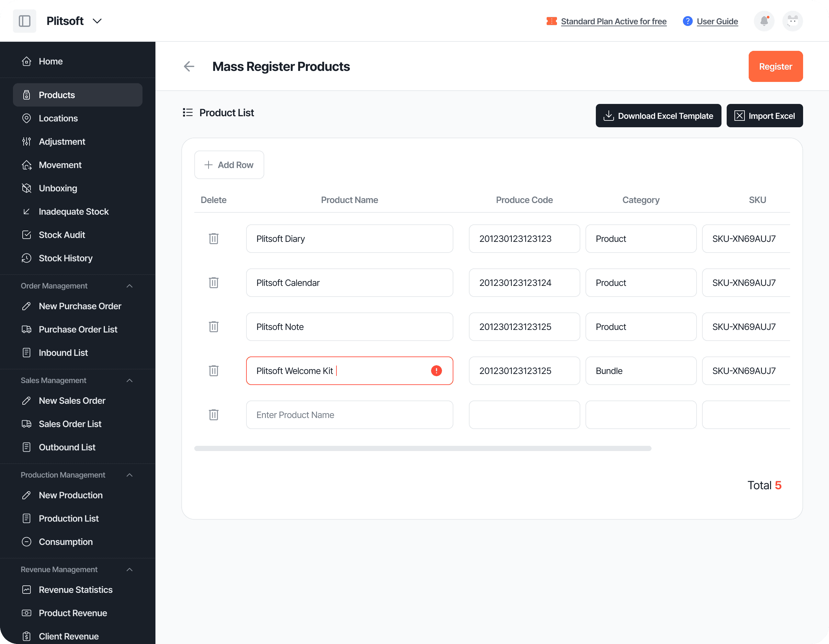
Task: Focus the Enter Product Name field
Action: tap(349, 415)
